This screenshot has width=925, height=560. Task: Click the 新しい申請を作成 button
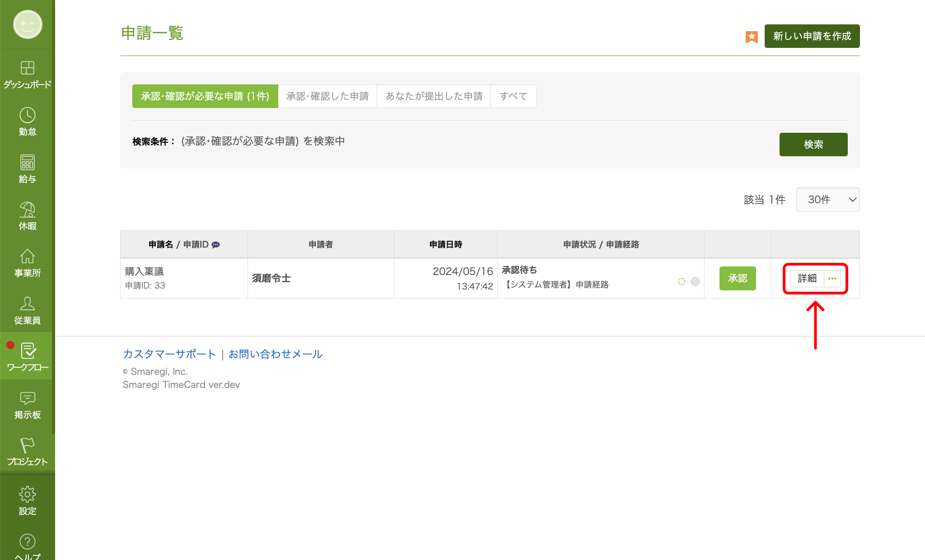pyautogui.click(x=812, y=36)
